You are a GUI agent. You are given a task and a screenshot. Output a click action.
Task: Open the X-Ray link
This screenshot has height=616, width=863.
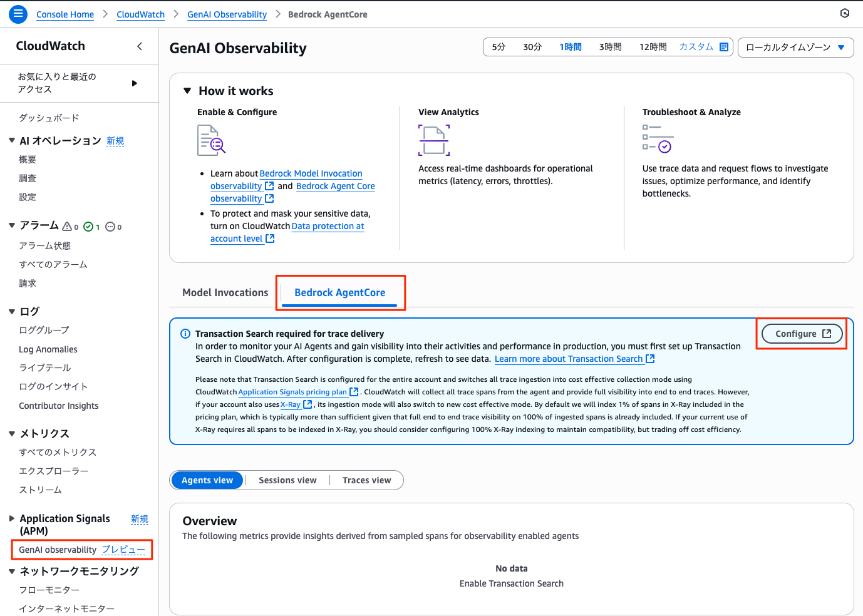(x=291, y=404)
